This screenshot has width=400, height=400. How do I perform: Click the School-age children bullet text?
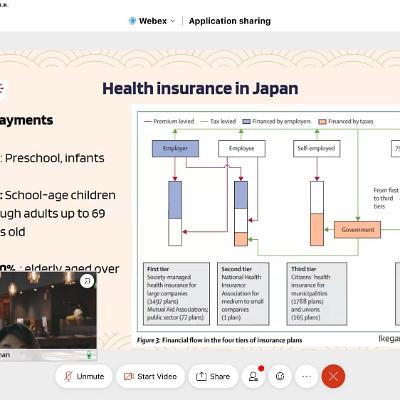click(60, 195)
